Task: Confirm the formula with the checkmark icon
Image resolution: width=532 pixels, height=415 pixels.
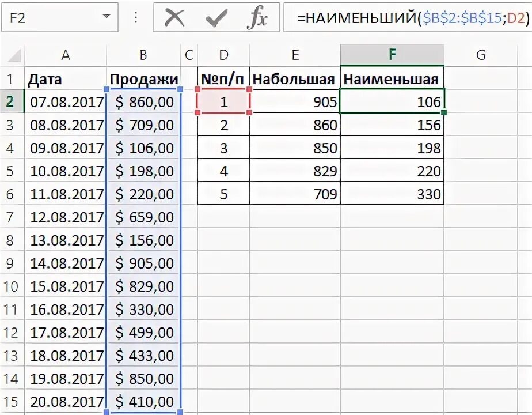Action: [x=218, y=17]
